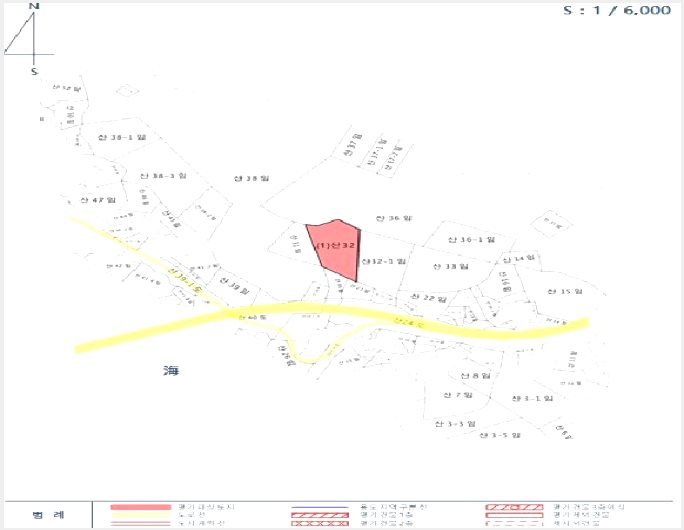This screenshot has height=530, width=684.
Task: Click the red highlighted parcel (1)산32
Action: pos(335,250)
